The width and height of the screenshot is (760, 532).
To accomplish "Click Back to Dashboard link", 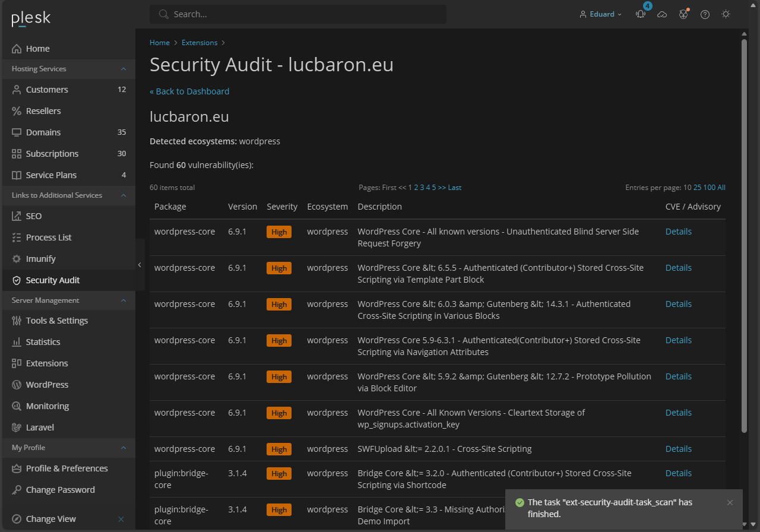I will 189,91.
